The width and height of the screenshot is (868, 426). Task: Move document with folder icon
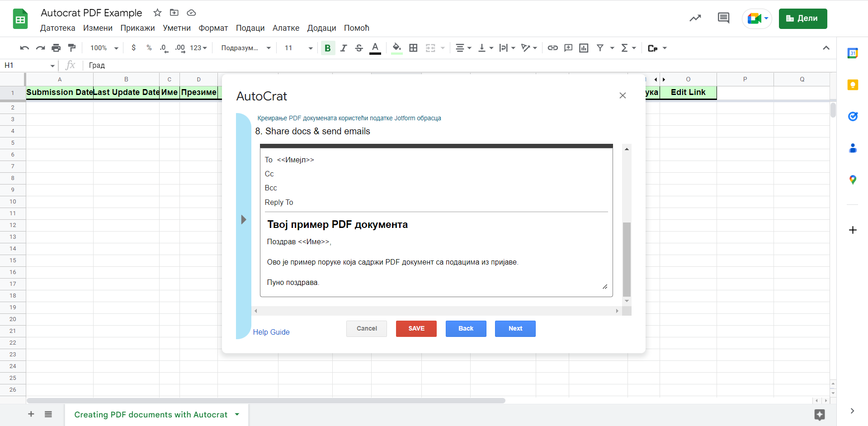point(174,13)
